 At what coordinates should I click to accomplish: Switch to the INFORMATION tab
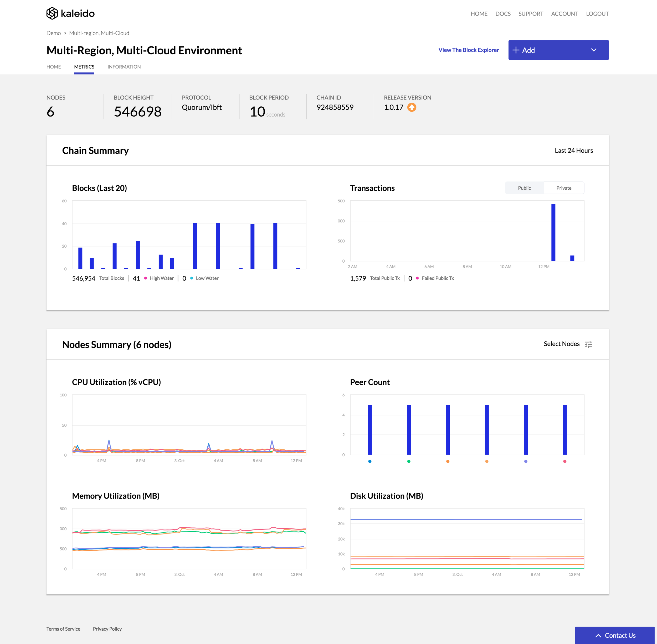click(x=124, y=67)
